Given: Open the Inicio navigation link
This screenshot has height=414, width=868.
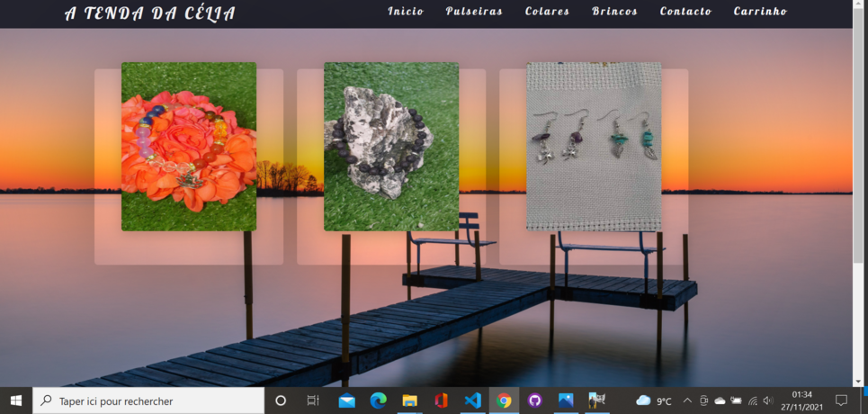Looking at the screenshot, I should coord(405,11).
